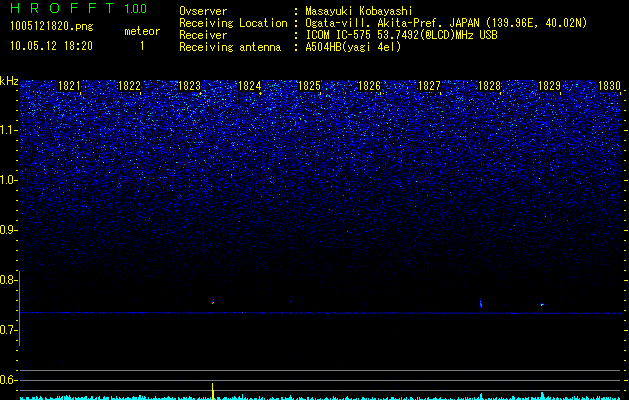This screenshot has width=629, height=400.
Task: Click the Receiving antenna field label
Action: point(230,47)
